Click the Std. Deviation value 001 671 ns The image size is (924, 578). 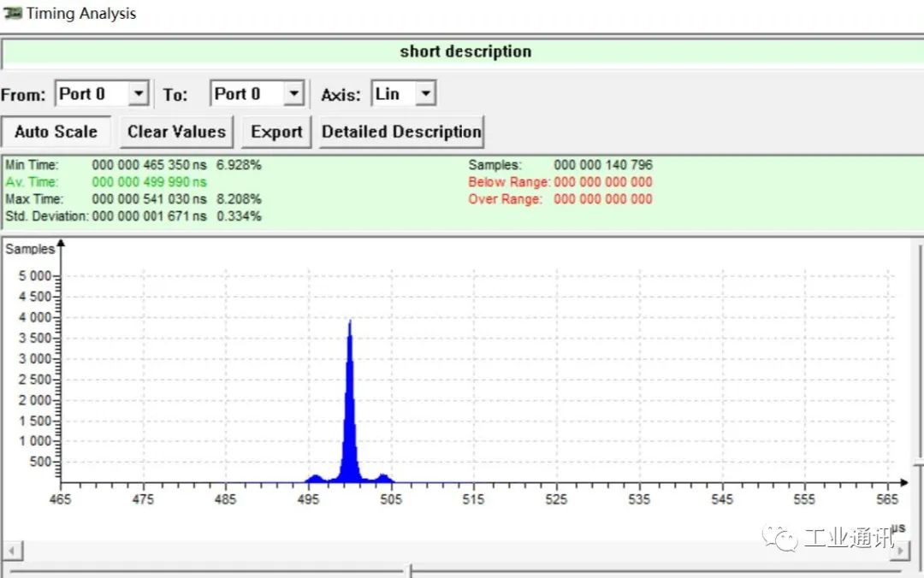149,216
